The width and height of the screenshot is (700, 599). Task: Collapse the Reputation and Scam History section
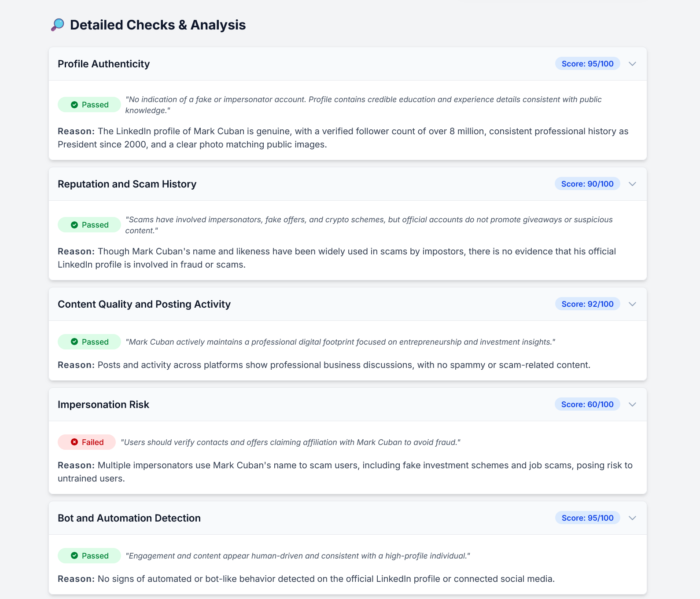pos(632,184)
